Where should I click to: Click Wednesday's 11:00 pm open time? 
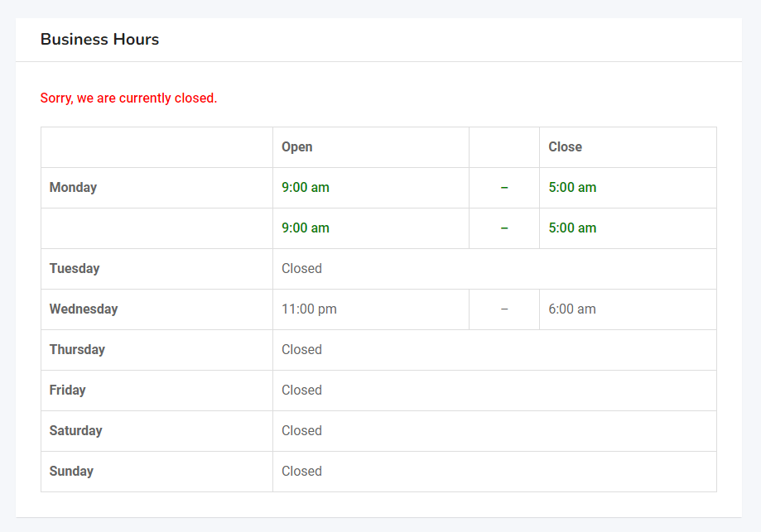click(x=309, y=309)
